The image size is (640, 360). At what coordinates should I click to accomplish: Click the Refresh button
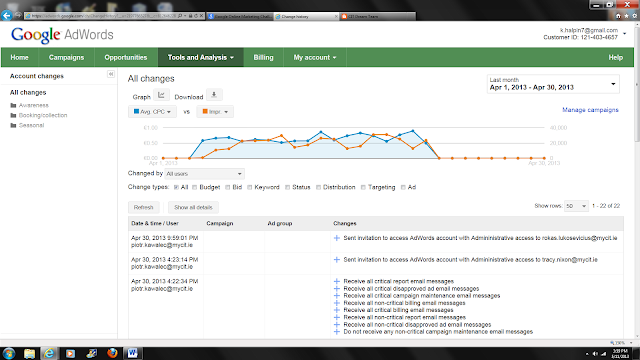pyautogui.click(x=144, y=207)
